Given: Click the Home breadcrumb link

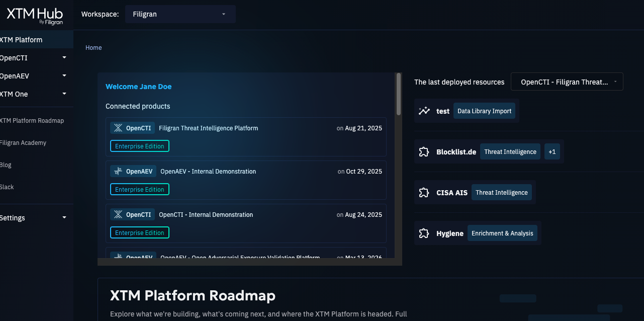Looking at the screenshot, I should point(94,48).
